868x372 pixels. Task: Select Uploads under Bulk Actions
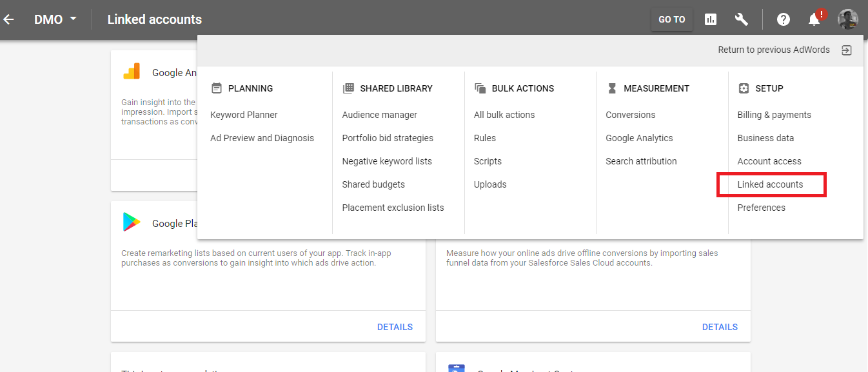point(490,184)
